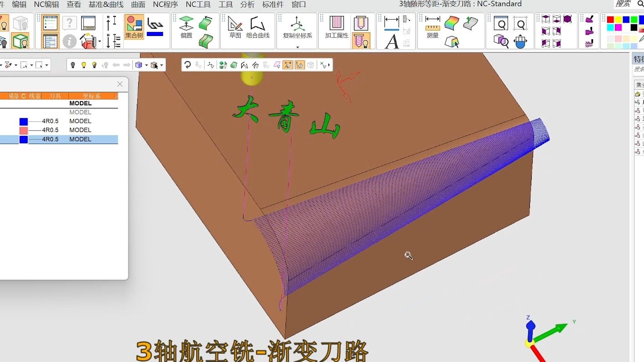This screenshot has width=644, height=362.
Task: Open the 草图 (Sketch) tool
Action: 235,26
